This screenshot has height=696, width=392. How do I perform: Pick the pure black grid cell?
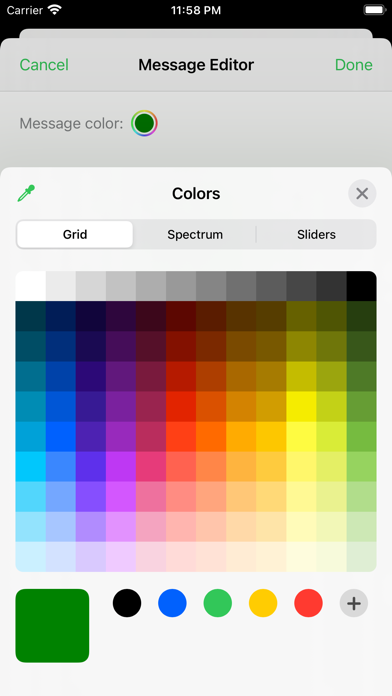(x=362, y=286)
